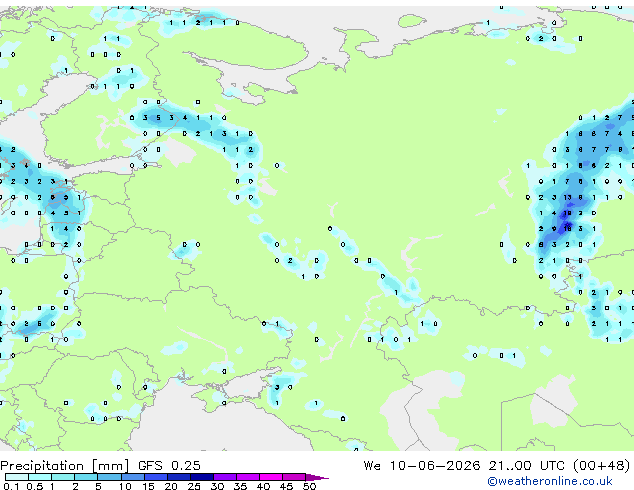
Task: Click the legend label '30'
Action: click(x=218, y=486)
